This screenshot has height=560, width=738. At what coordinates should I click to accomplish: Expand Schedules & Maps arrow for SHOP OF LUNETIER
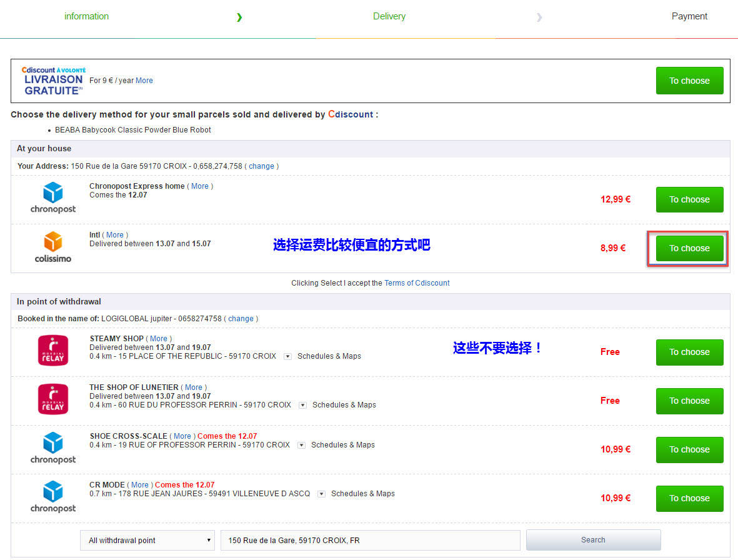coord(302,405)
